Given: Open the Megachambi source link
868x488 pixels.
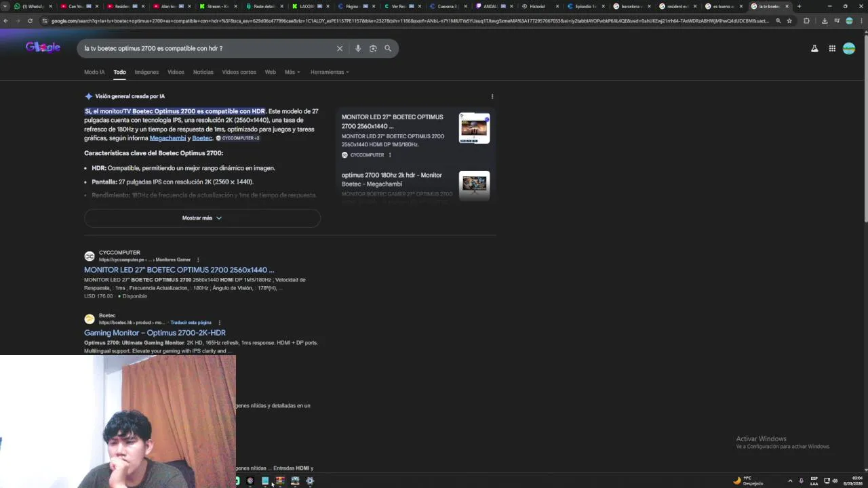Looking at the screenshot, I should tap(167, 138).
